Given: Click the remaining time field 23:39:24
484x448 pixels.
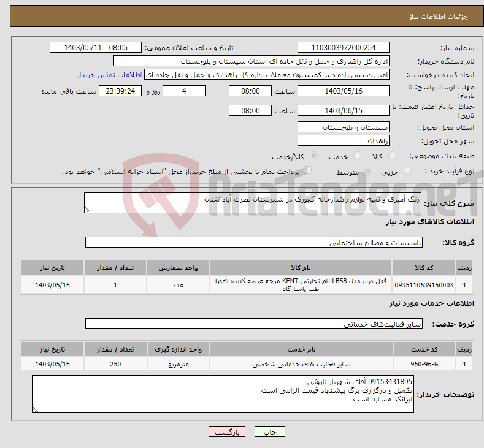Looking at the screenshot, I should [x=120, y=91].
